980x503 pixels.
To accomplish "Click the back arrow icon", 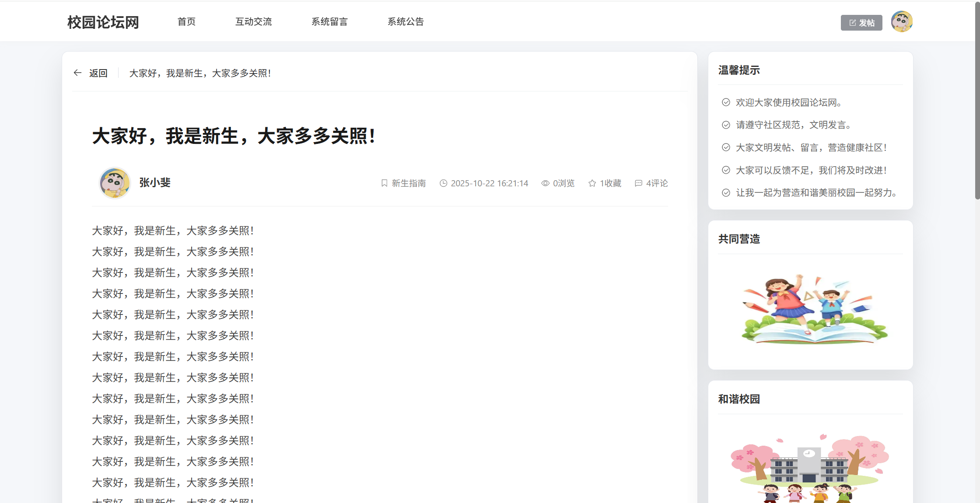I will [x=77, y=73].
